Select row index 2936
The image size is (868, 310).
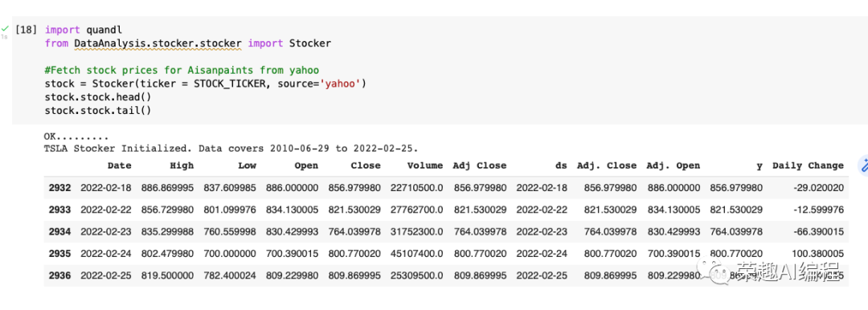pos(59,275)
